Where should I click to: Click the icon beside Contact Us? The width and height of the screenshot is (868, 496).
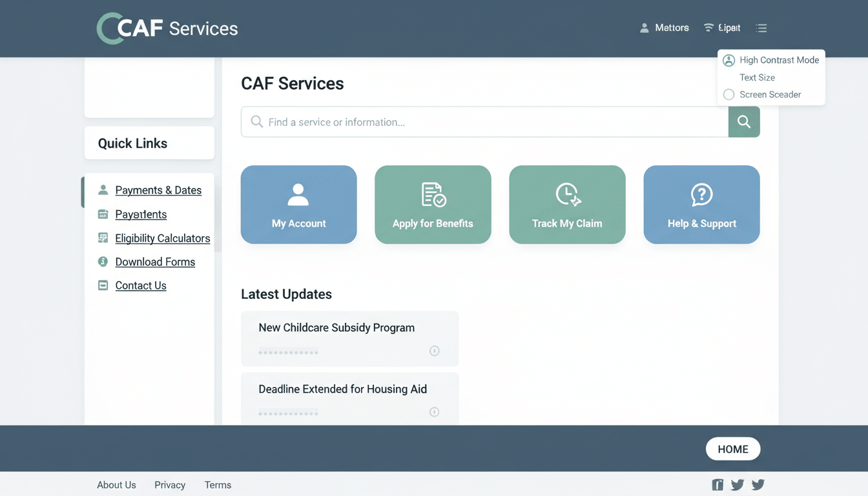(103, 285)
